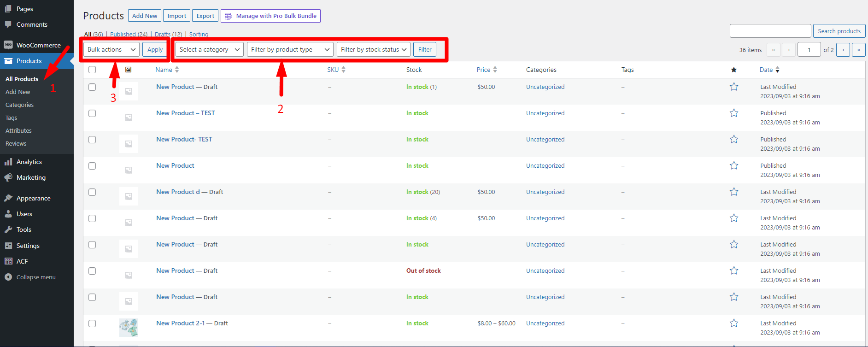Expand the Select a category dropdown
Screen dimensions: 868x347
[210, 49]
